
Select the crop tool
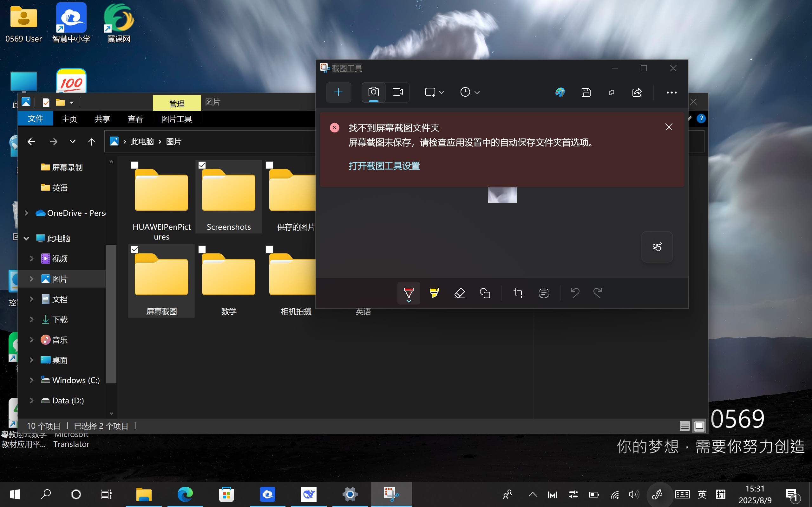tap(518, 292)
